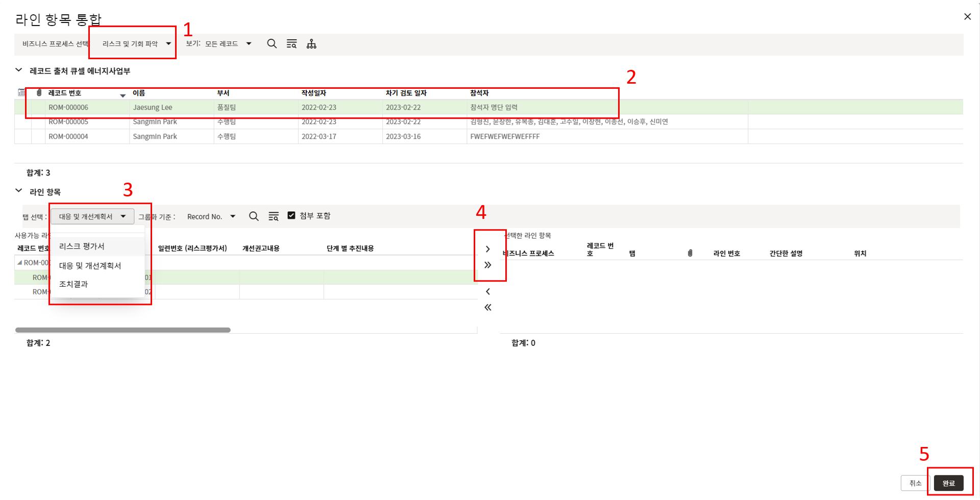
Task: Click the hierarchy tree icon in top toolbar
Action: click(x=311, y=44)
